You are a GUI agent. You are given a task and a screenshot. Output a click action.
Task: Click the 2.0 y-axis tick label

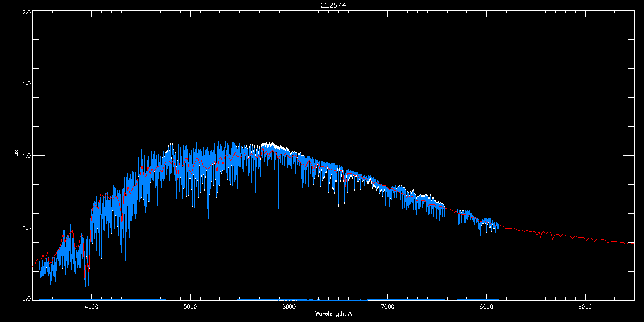26,11
